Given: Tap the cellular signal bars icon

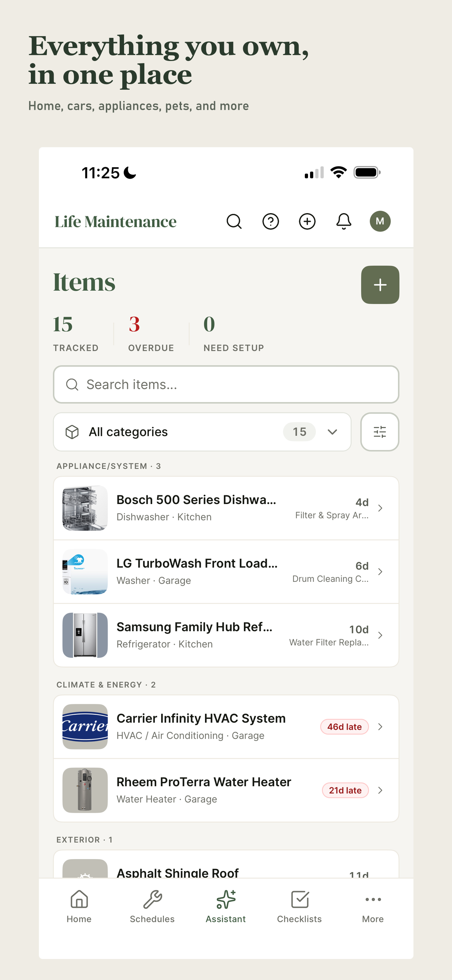Looking at the screenshot, I should 314,172.
